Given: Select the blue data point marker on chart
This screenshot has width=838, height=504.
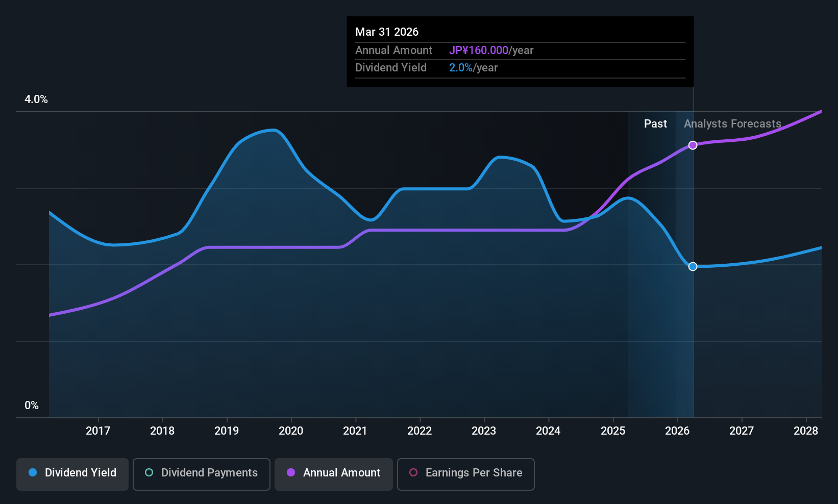Looking at the screenshot, I should pyautogui.click(x=693, y=266).
